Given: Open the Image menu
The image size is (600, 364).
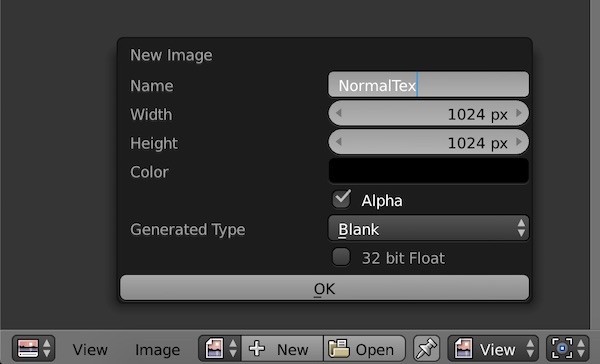Looking at the screenshot, I should 157,349.
